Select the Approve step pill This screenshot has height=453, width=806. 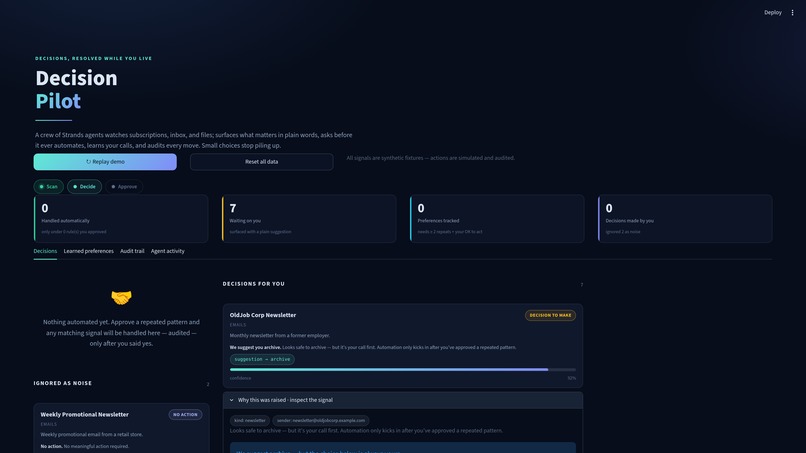124,187
